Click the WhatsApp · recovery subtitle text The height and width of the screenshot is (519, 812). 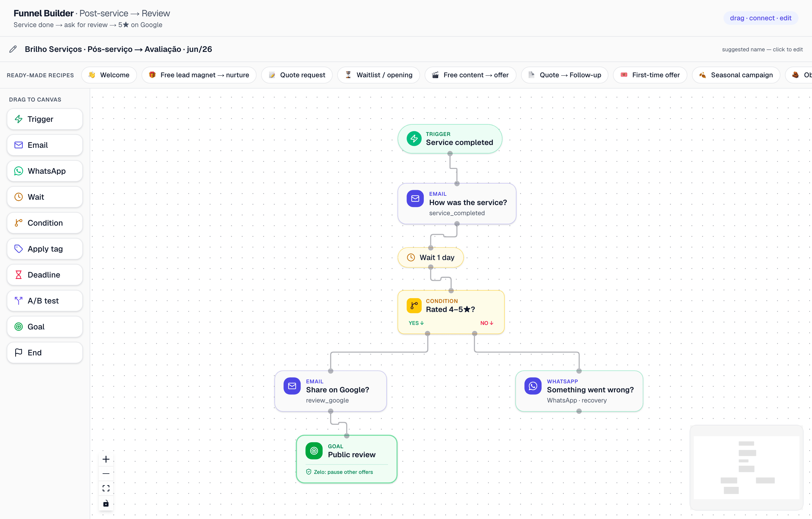click(577, 400)
